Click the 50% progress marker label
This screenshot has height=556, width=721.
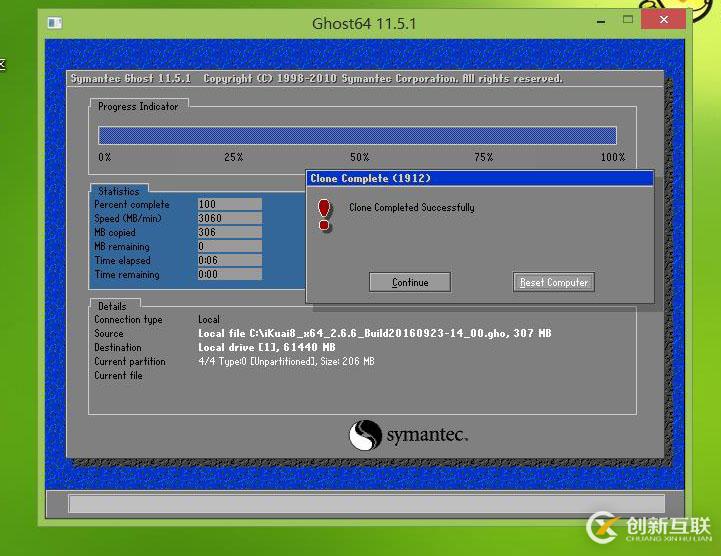tap(360, 157)
